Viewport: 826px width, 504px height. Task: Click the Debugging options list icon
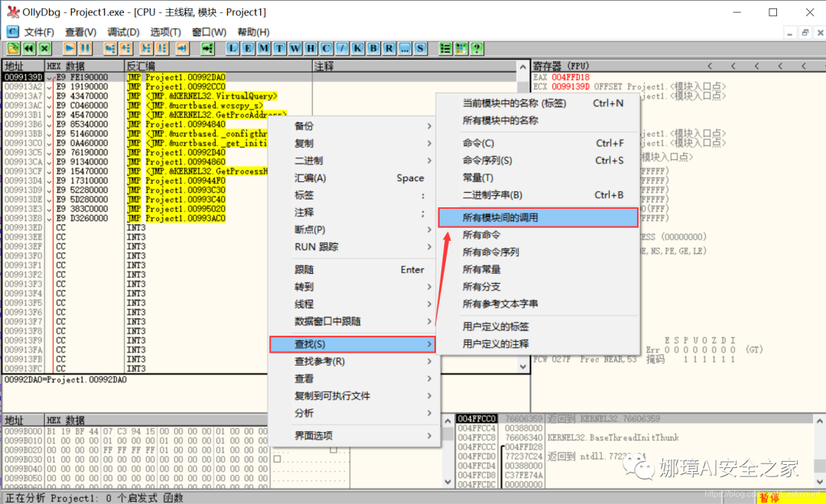click(446, 48)
